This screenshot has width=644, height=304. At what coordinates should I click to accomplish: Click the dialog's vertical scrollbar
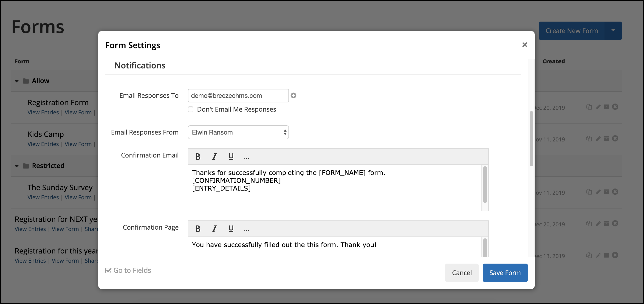[531, 139]
